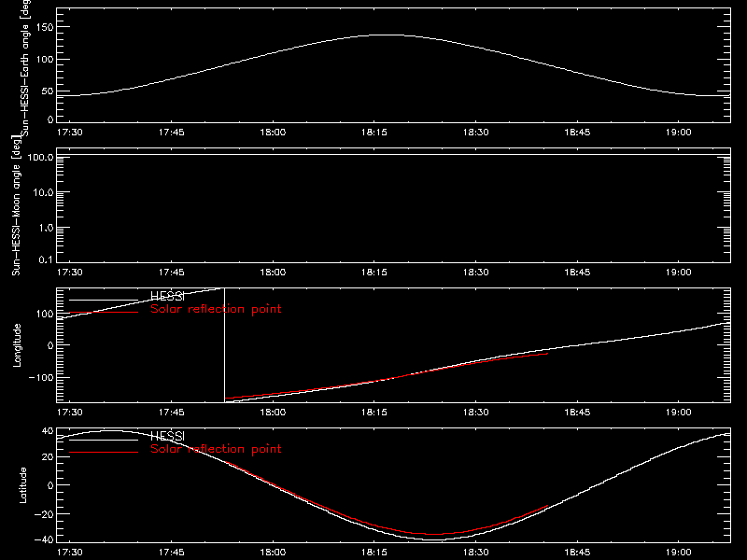747x560 pixels.
Task: Click 17:45 time label under Longitude plot
Action: pos(171,412)
